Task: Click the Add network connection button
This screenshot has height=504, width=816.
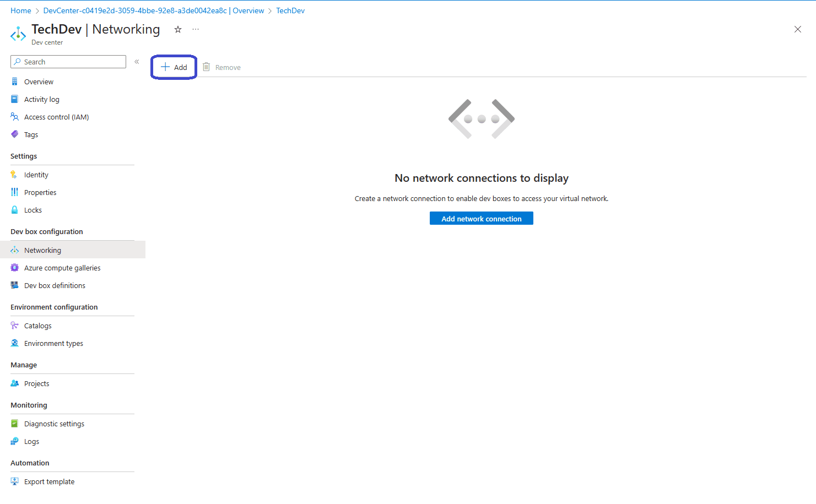Action: pyautogui.click(x=481, y=219)
